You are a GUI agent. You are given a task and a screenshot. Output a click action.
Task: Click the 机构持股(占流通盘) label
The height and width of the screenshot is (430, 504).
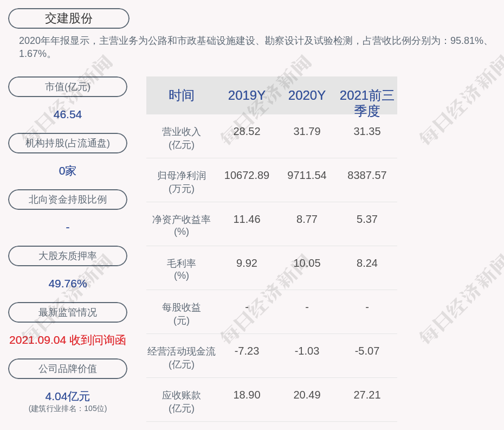[x=68, y=143]
